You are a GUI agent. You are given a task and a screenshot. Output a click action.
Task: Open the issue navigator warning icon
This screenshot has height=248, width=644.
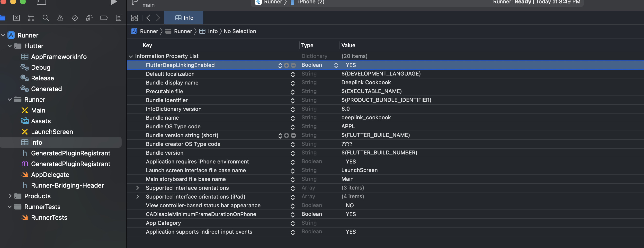[60, 18]
